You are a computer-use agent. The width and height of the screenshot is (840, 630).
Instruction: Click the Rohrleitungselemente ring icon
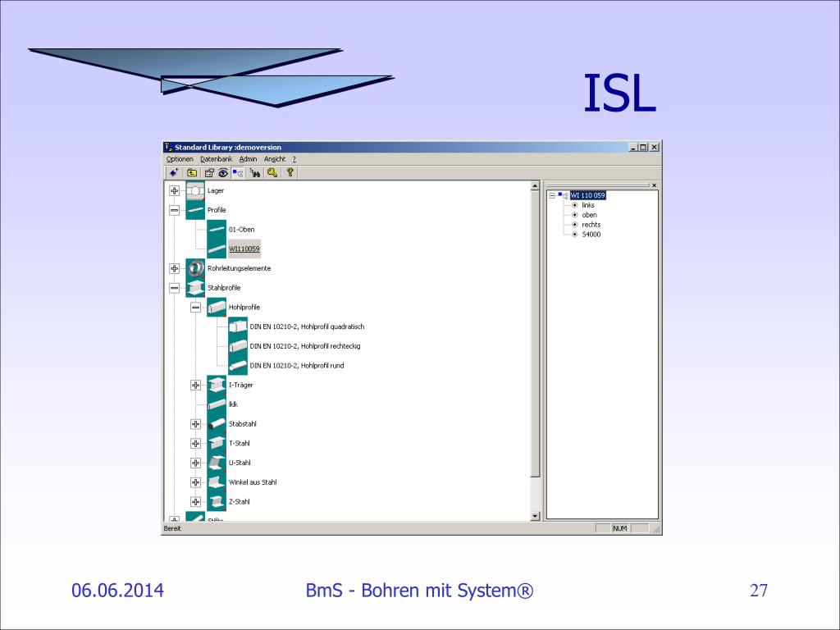[x=195, y=268]
